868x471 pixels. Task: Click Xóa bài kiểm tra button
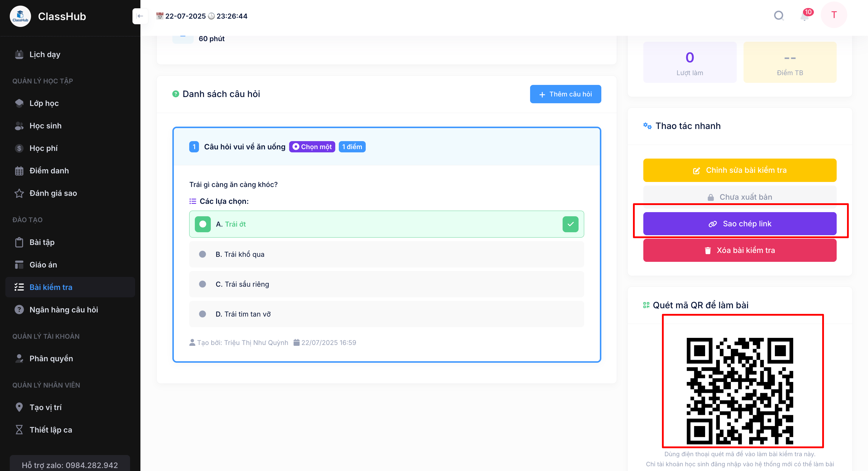740,251
